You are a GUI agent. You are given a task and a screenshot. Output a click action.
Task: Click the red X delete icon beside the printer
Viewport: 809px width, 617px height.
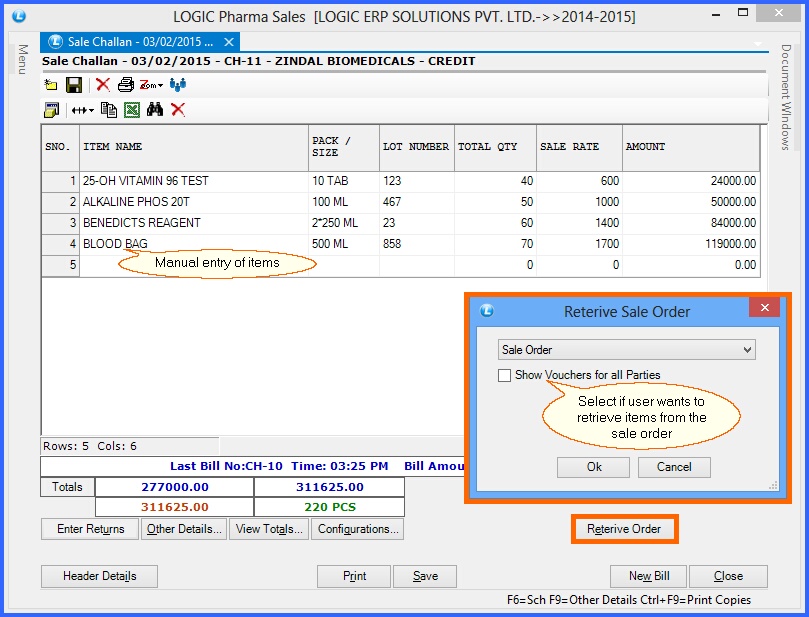103,84
